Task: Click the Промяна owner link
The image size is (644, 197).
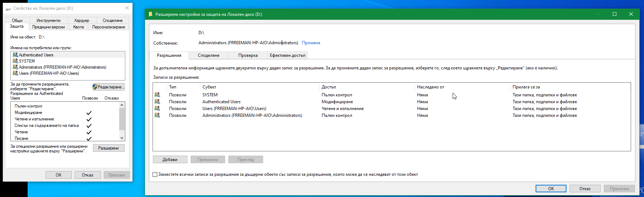Action: (311, 43)
